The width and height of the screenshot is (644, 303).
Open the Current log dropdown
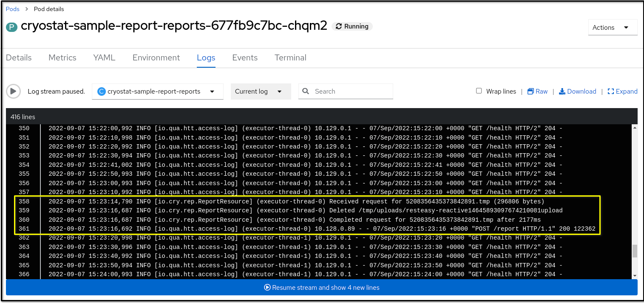(261, 91)
